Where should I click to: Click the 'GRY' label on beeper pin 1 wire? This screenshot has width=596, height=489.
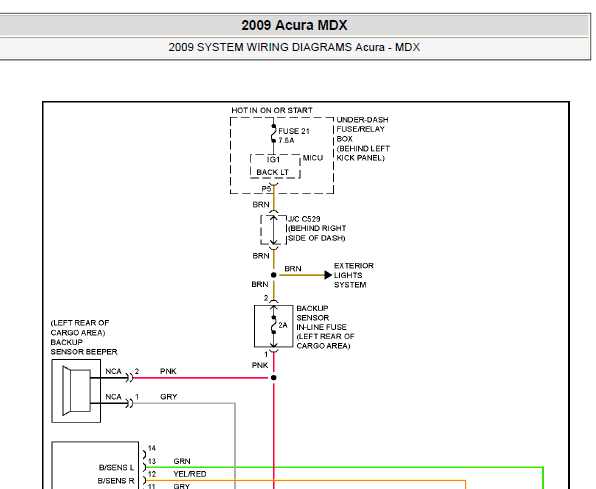pyautogui.click(x=169, y=397)
